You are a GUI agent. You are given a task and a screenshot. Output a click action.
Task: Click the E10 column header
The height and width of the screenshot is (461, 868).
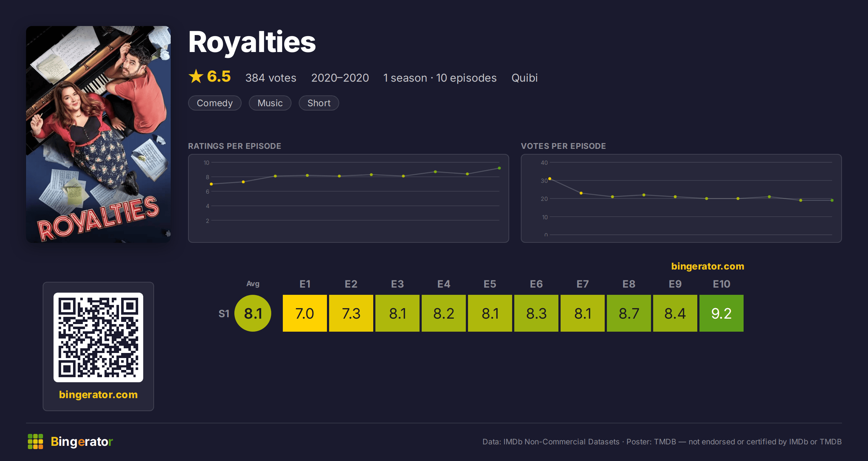click(722, 284)
